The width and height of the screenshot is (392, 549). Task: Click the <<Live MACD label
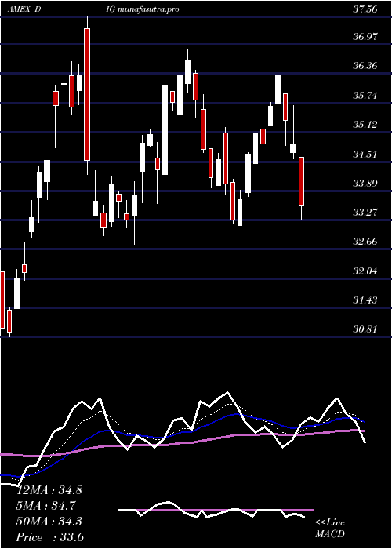point(330,529)
